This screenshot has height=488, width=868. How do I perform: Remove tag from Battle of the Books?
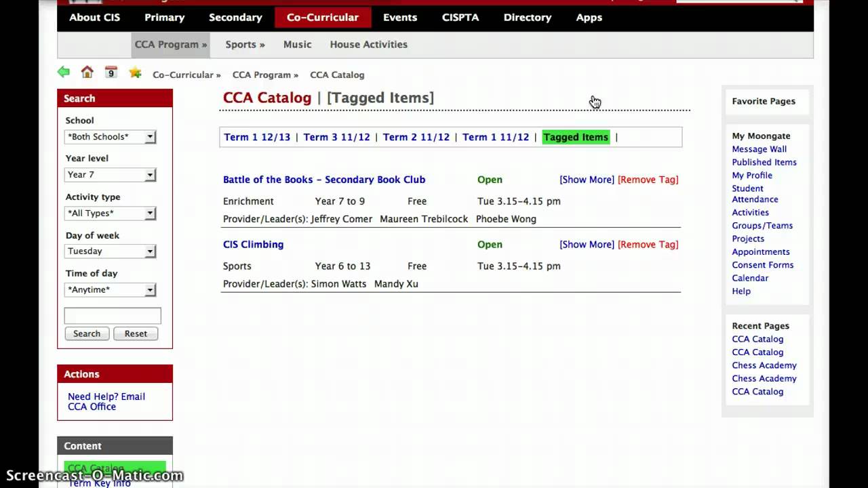(x=648, y=180)
